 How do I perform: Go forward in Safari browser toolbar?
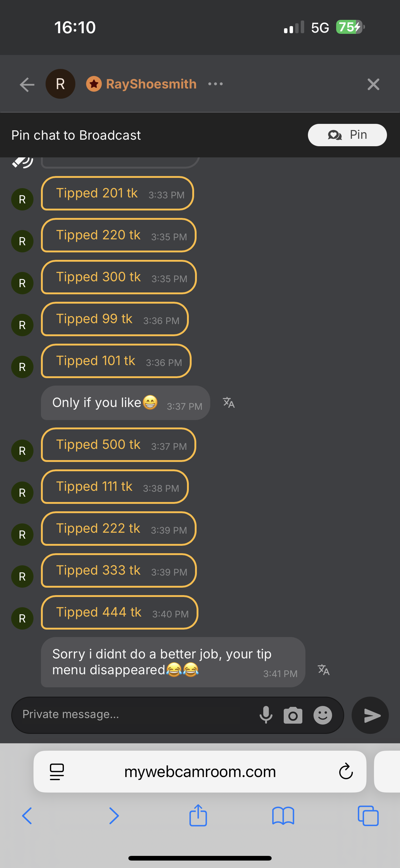point(114,816)
